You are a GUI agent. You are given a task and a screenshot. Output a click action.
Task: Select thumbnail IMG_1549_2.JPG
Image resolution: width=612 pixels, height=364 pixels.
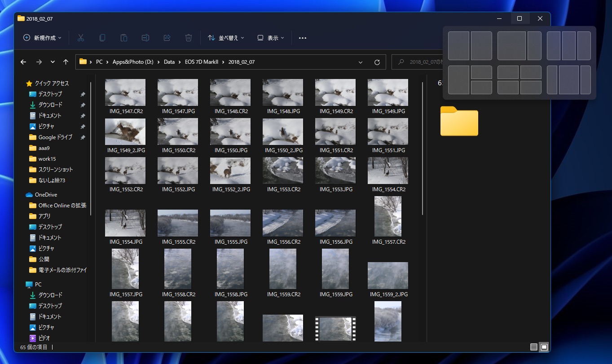[x=125, y=132]
